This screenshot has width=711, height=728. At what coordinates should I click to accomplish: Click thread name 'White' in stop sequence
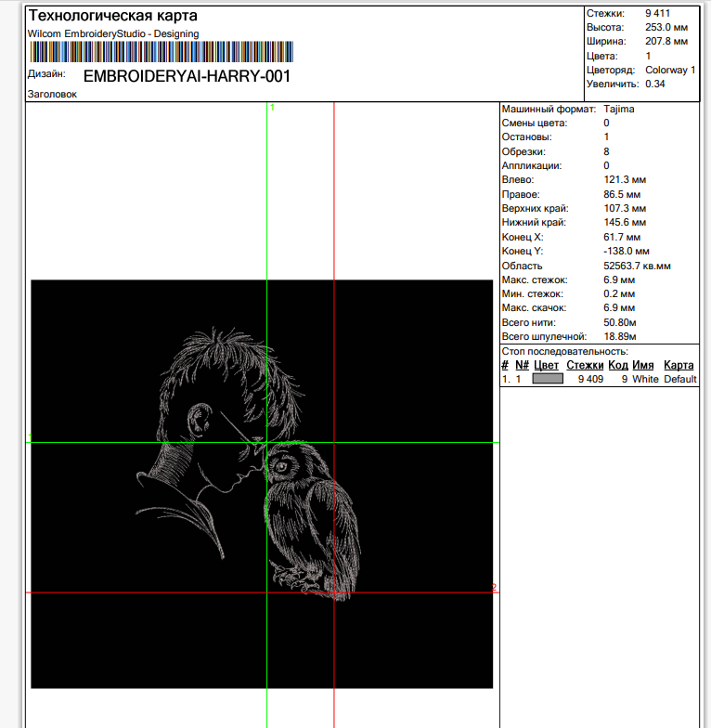point(645,379)
